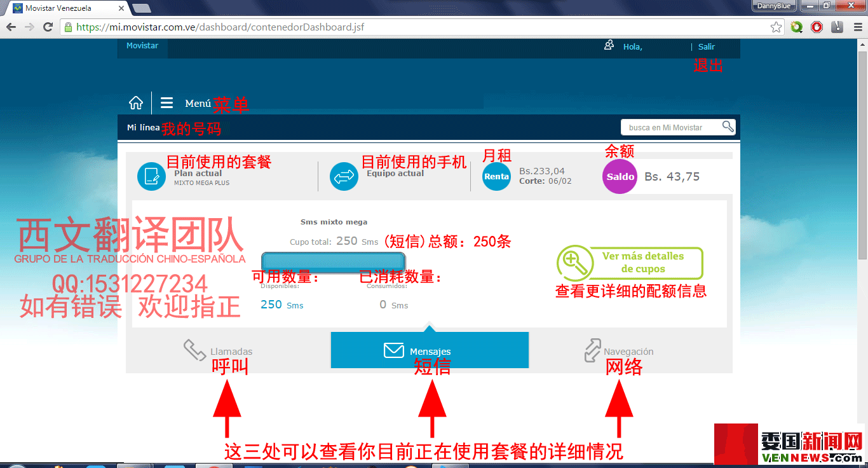This screenshot has width=868, height=468.
Task: Click the Movistar header link
Action: tap(142, 46)
